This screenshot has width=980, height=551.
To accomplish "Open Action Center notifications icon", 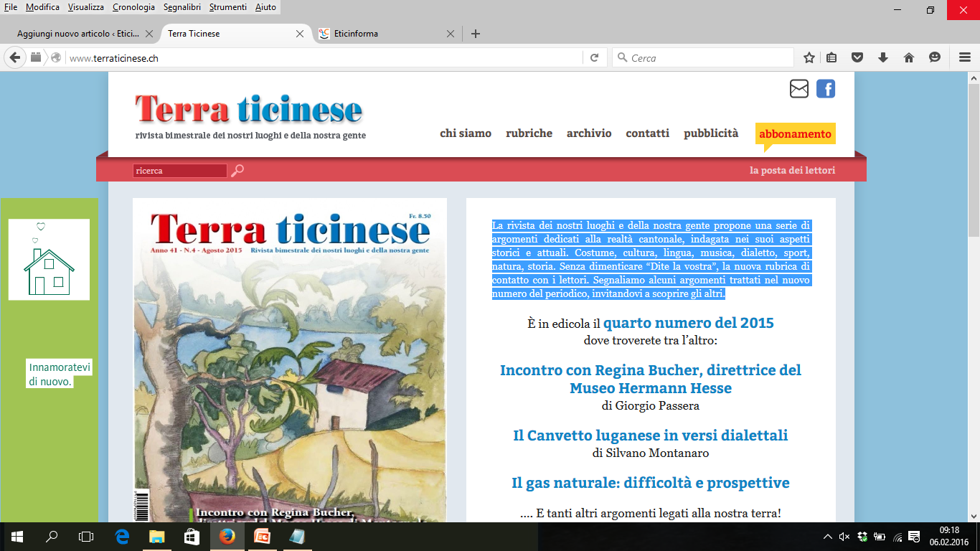I will tap(914, 537).
